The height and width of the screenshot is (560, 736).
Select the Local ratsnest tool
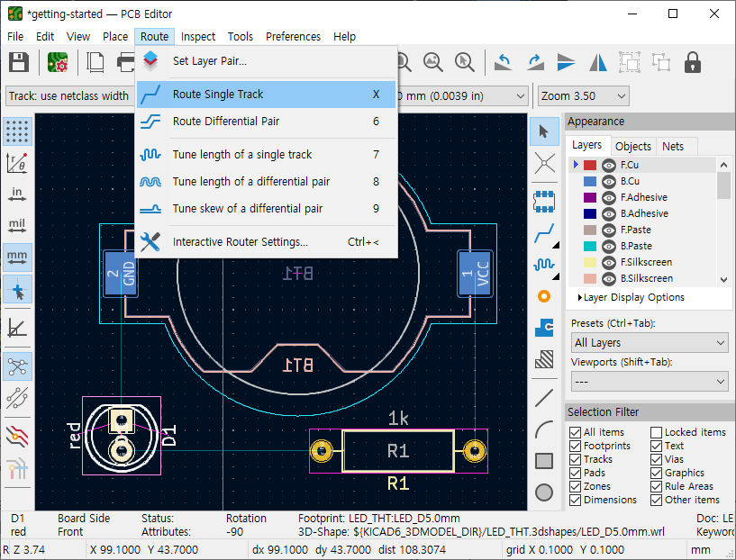[x=544, y=163]
